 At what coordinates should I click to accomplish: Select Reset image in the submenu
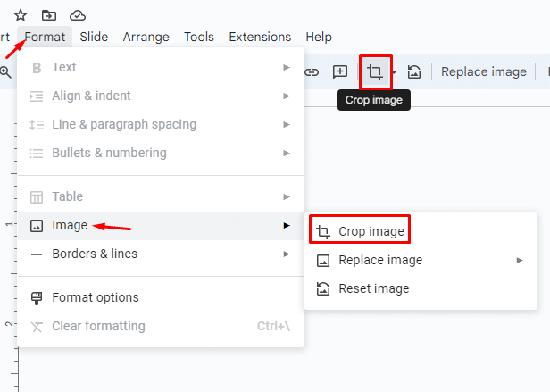tap(373, 288)
